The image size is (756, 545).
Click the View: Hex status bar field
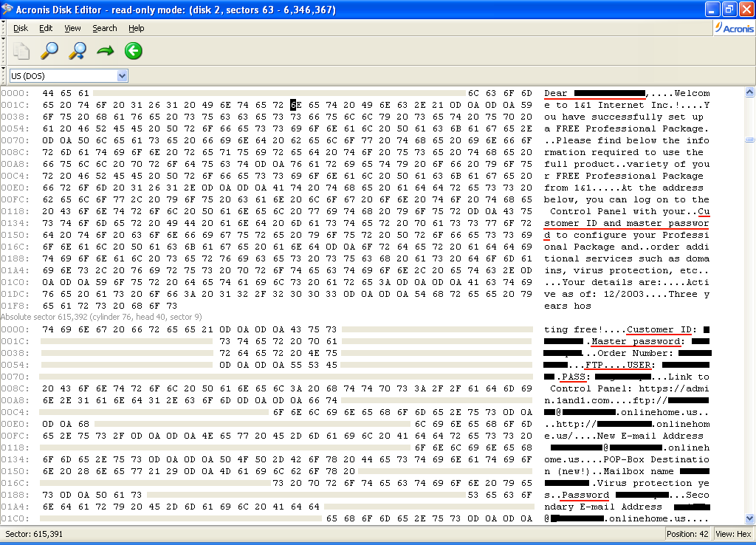[x=732, y=534]
